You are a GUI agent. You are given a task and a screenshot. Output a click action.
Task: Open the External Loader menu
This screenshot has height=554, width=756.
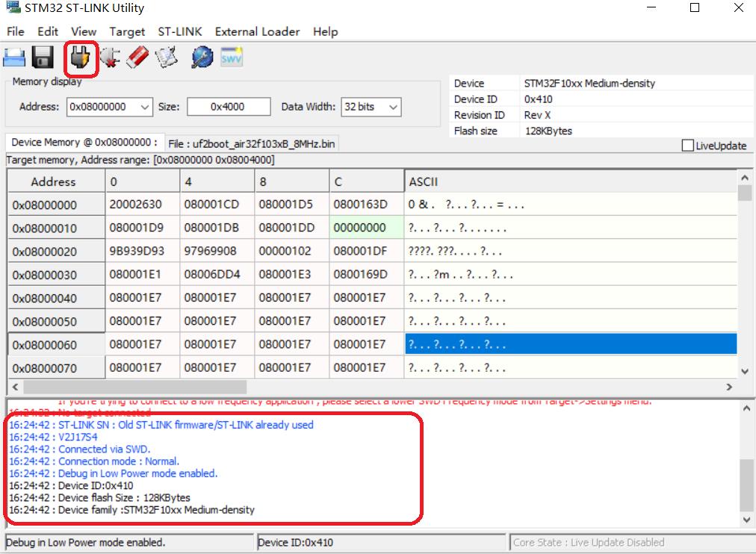pyautogui.click(x=257, y=31)
